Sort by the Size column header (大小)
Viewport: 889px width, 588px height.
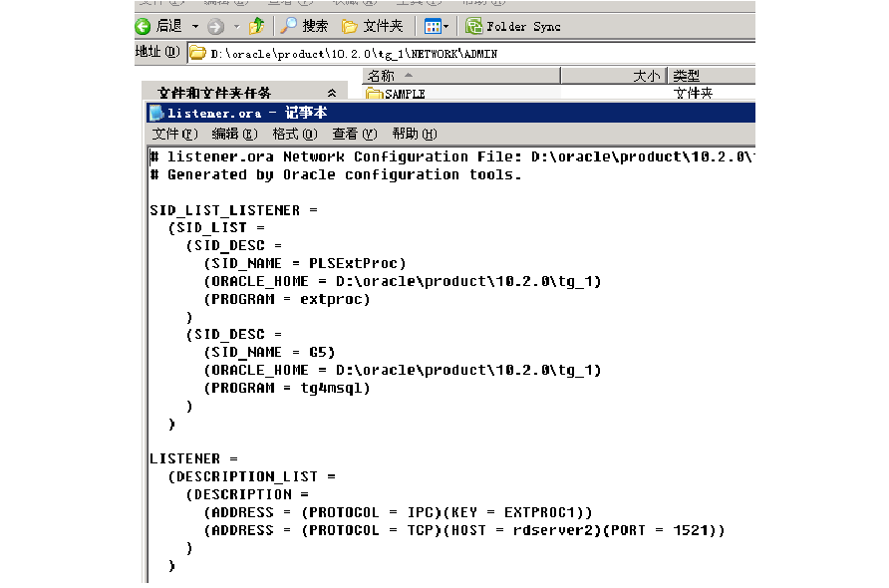click(x=614, y=76)
